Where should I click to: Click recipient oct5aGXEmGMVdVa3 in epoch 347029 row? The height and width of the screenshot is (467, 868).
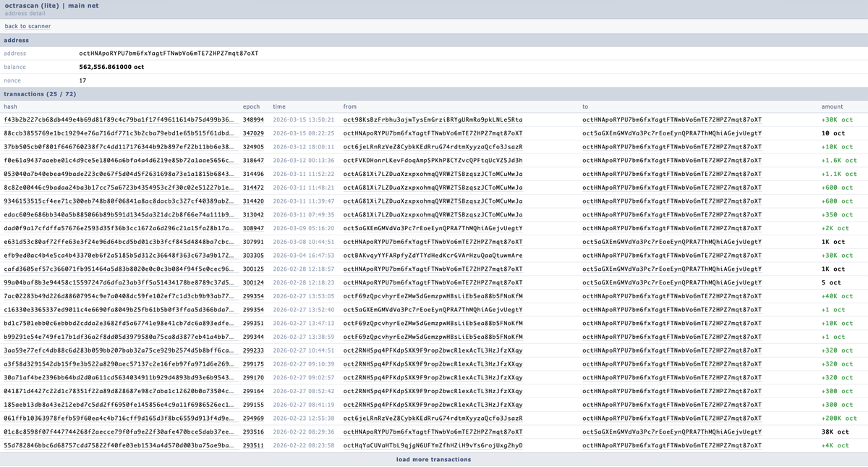(x=672, y=133)
